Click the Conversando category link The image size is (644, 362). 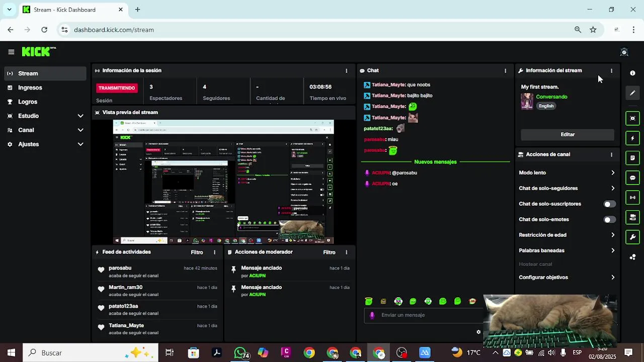click(x=551, y=97)
